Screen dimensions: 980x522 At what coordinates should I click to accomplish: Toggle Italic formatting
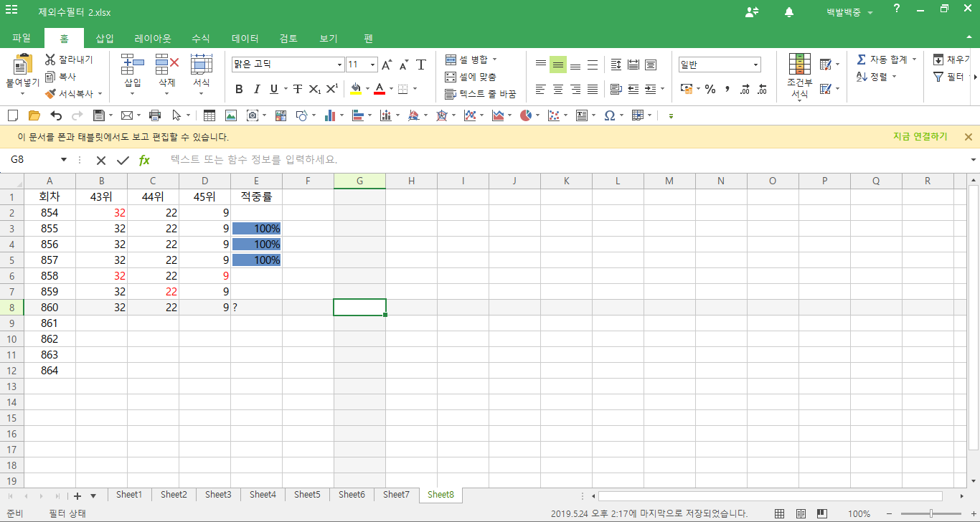[256, 90]
